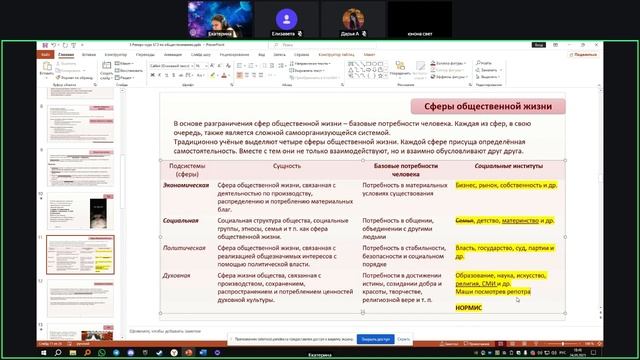Click the 'НОРМИС' highlighted text
The image size is (640, 360).
pyautogui.click(x=469, y=308)
